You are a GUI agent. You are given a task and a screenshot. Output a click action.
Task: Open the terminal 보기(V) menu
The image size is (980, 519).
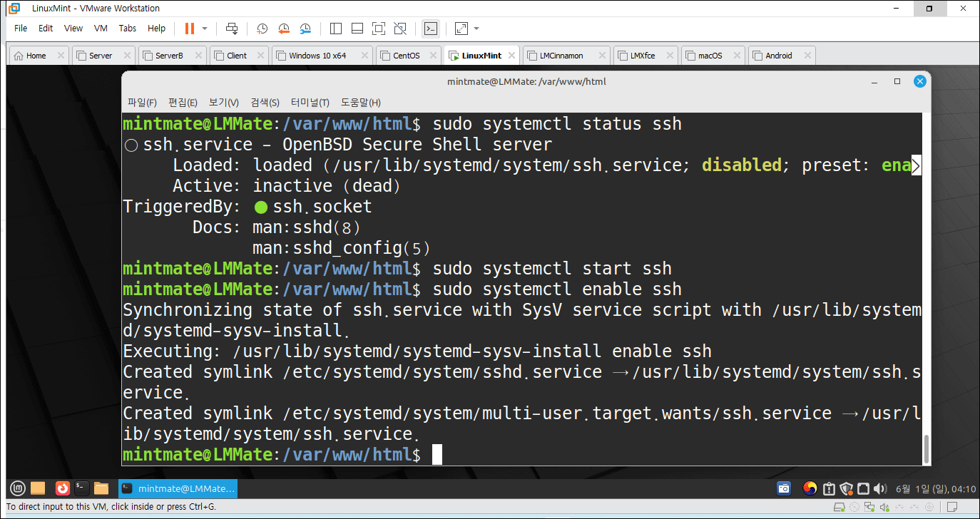click(224, 103)
